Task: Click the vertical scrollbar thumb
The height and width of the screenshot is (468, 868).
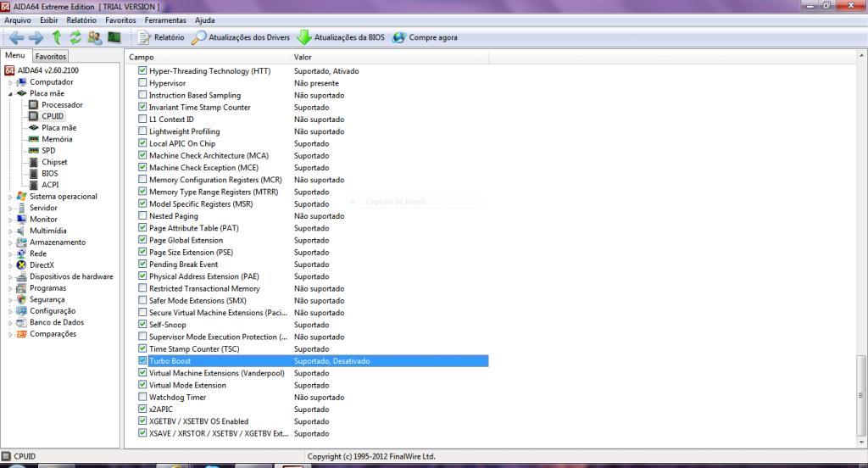Action: coord(861,396)
